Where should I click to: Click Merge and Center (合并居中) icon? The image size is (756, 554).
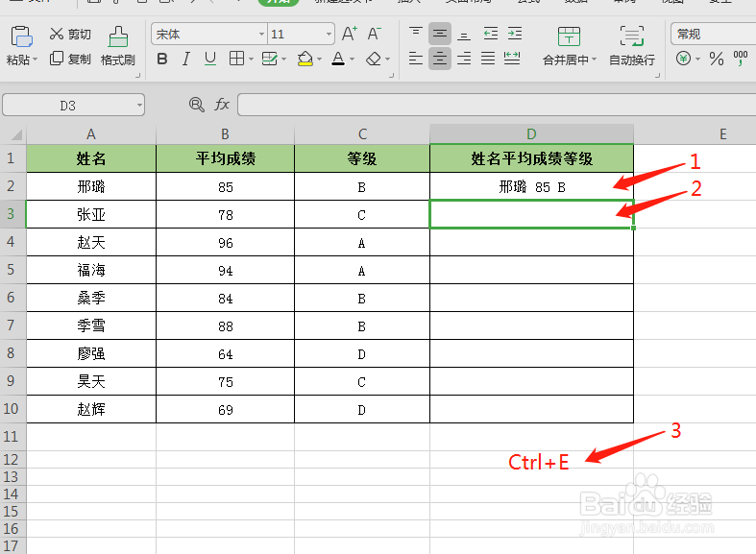click(569, 37)
